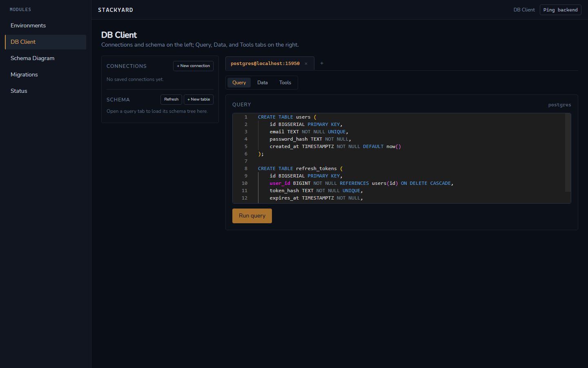Screen dimensions: 588x368
Task: Click 'password_hash TEXT NOT NULL' line
Action: [310, 139]
